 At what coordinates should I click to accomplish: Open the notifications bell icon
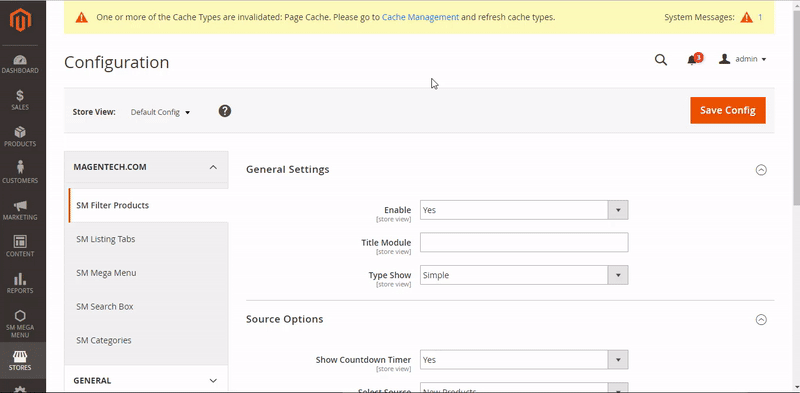pos(692,60)
